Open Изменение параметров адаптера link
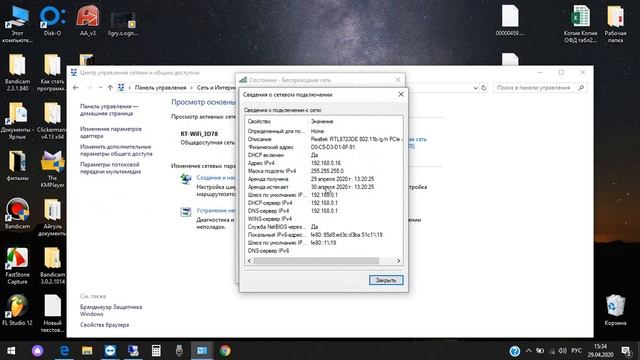This screenshot has width=640, height=360. point(111,132)
